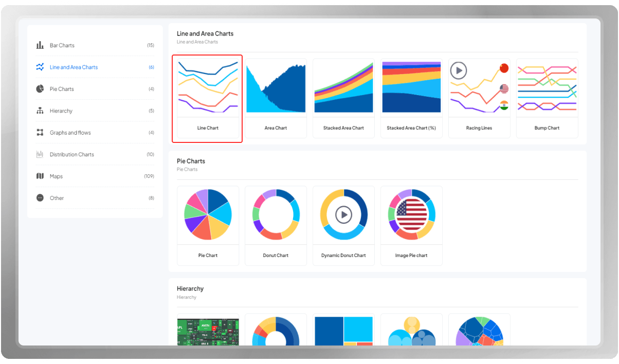Select the Bump Chart thumbnail preview

click(547, 87)
